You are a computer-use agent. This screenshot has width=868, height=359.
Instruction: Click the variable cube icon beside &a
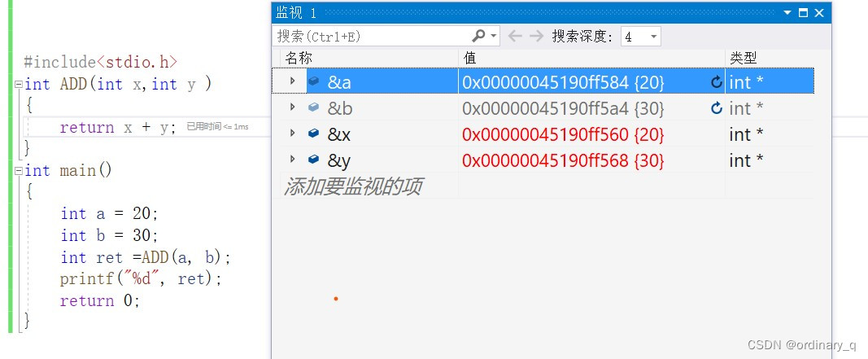click(313, 81)
